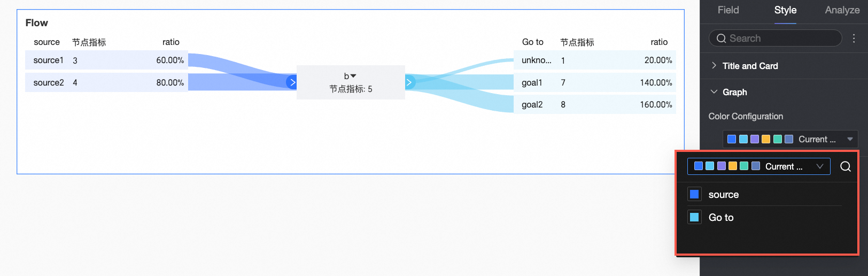Switch to the Analyze tab
868x276 pixels.
click(842, 10)
